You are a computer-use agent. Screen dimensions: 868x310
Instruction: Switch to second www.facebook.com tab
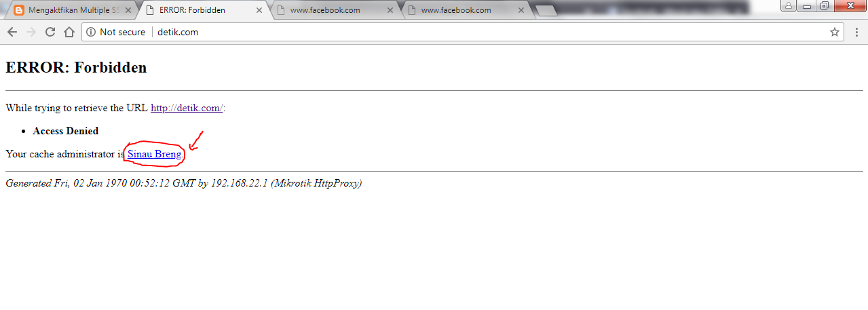click(x=461, y=10)
